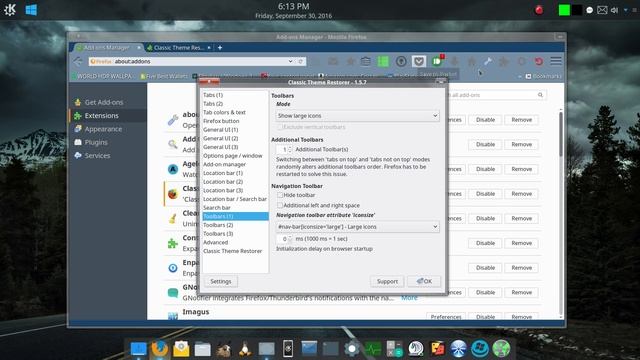Image resolution: width=640 pixels, height=360 pixels.
Task: Click the red restart icon in toolbar
Action: pyautogui.click(x=539, y=61)
